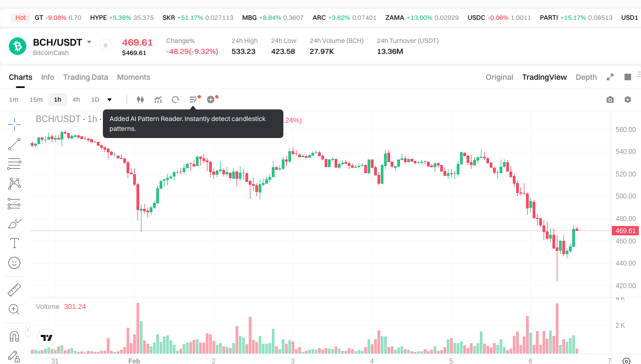Open the chart indicators menu
641x364 pixels.
point(158,100)
